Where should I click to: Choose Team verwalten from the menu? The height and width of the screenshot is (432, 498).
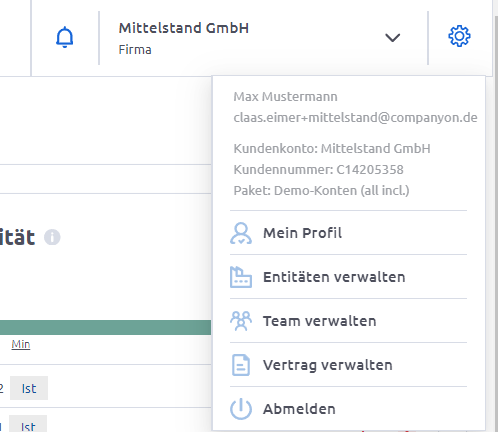point(348,321)
